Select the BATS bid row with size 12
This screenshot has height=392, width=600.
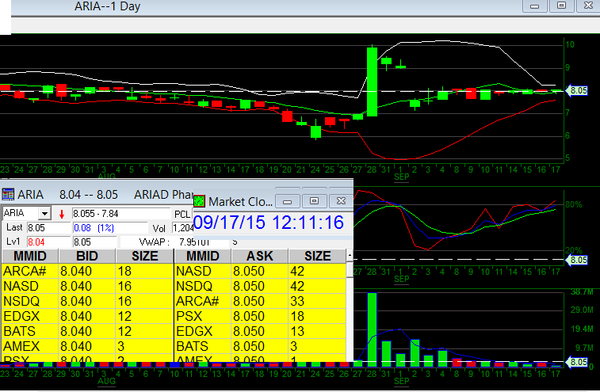tap(87, 331)
